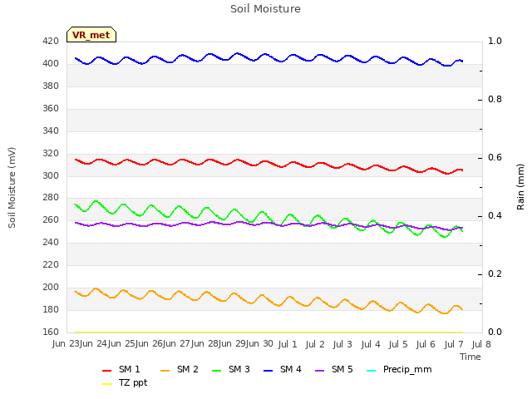The width and height of the screenshot is (532, 399).
Task: Click the Jun 23 date tick label
Action: click(66, 344)
